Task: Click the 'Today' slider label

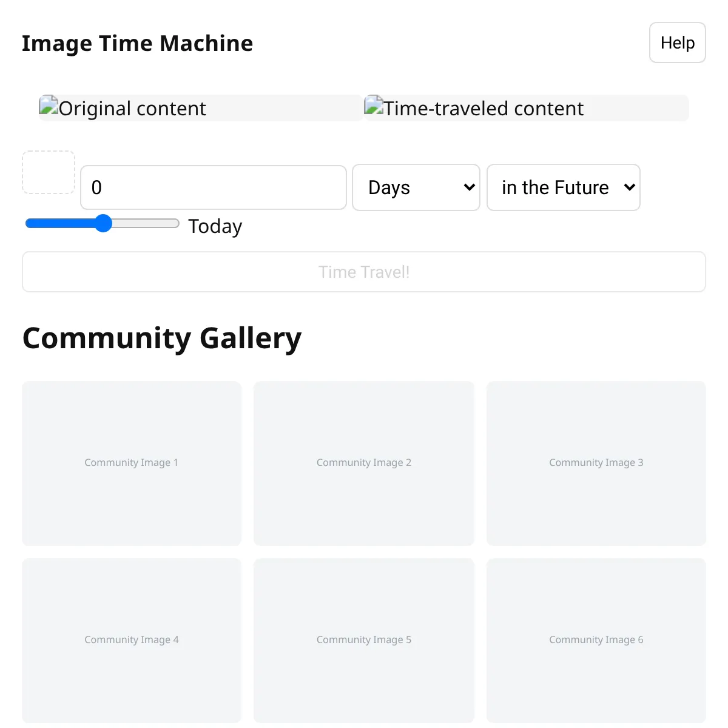Action: pos(215,226)
